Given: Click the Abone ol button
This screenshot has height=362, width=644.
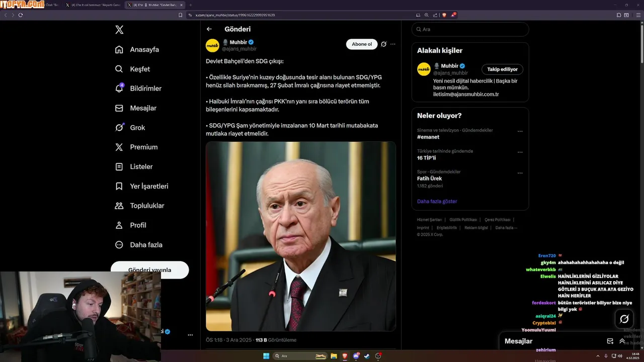Looking at the screenshot, I should (x=362, y=44).
